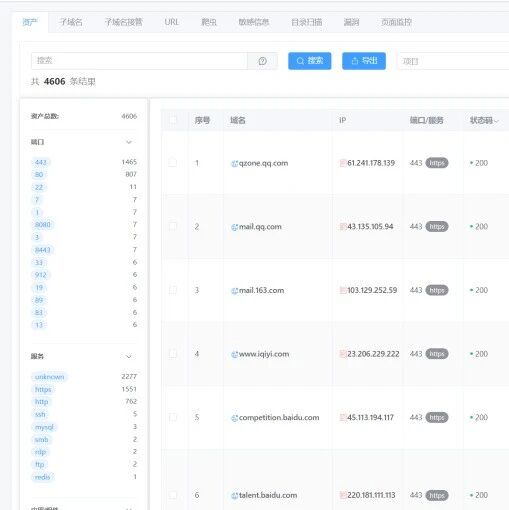
Task: Open the 页面监控 tab
Action: pos(396,22)
